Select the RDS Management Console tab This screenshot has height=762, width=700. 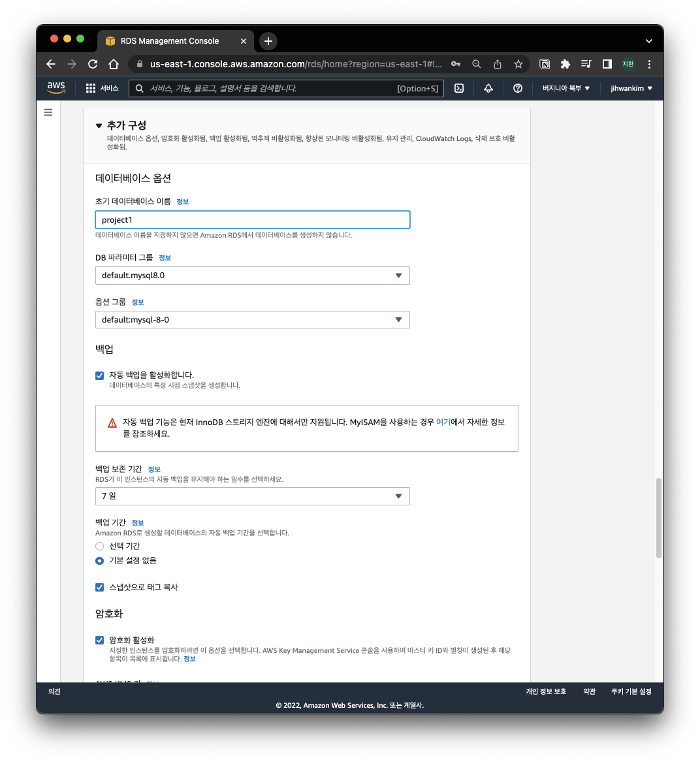[x=175, y=41]
